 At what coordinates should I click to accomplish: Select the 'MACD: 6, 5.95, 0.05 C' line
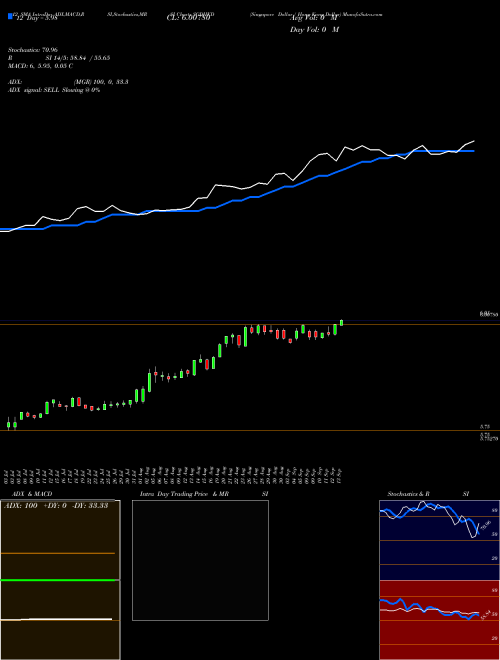coord(40,66)
